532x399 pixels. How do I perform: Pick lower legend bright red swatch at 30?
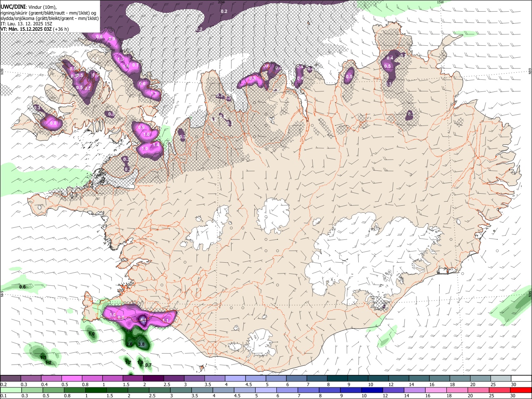pyautogui.click(x=520, y=390)
